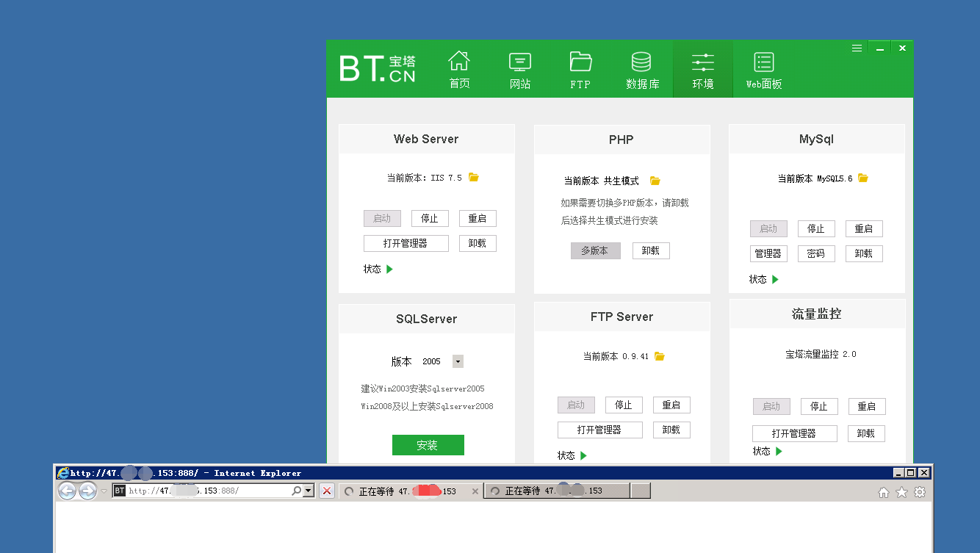Click the 宝塔流量监控 2.0 text
The image size is (980, 553).
tap(821, 354)
